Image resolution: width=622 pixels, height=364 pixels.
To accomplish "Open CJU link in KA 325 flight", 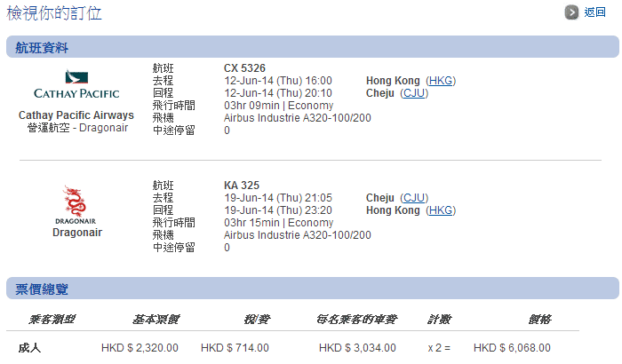I will pyautogui.click(x=413, y=198).
